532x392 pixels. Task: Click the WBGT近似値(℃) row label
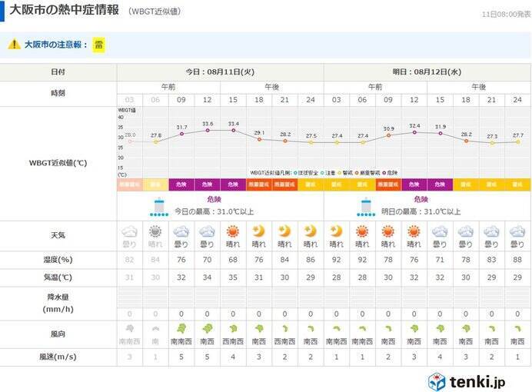point(58,163)
